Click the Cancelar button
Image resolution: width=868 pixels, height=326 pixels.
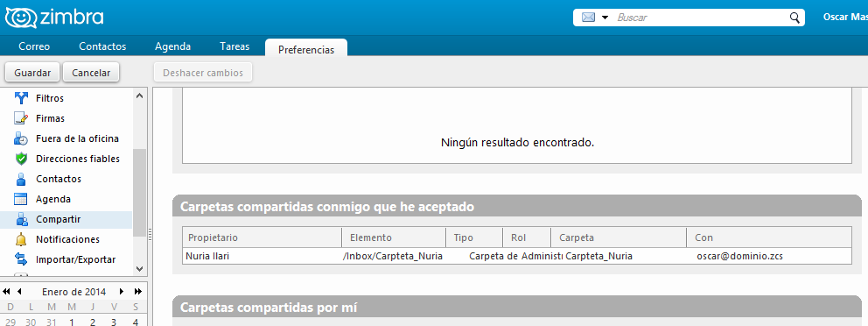91,73
